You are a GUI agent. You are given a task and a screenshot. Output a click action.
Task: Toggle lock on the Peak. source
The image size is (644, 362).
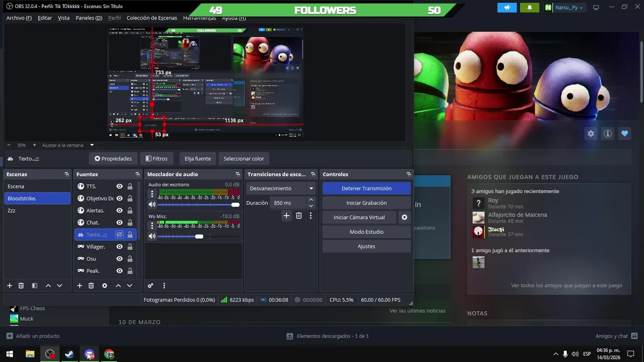coord(130,270)
